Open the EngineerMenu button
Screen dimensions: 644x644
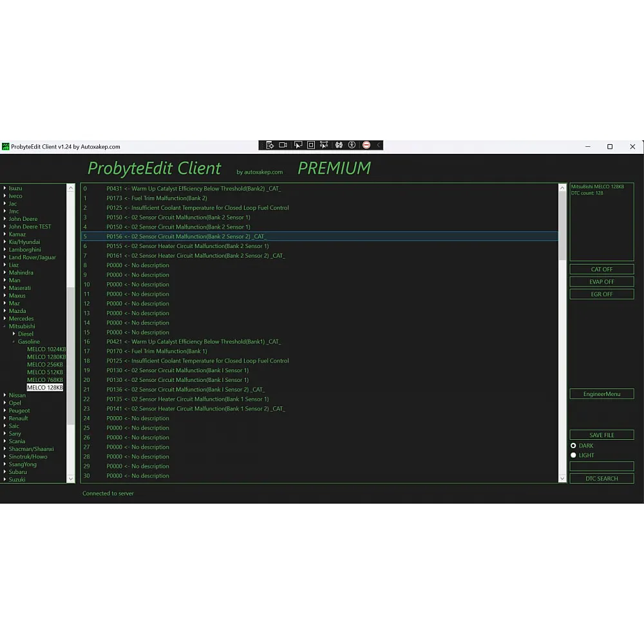point(601,393)
